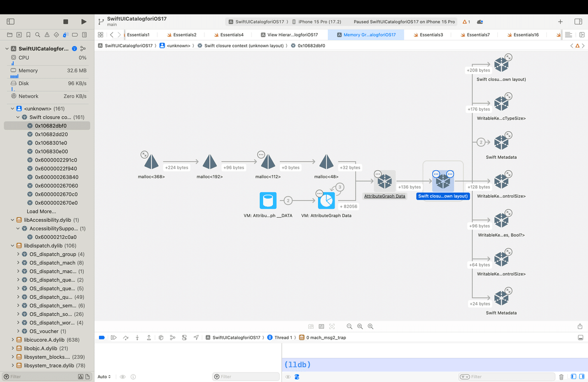Open the Source Control navigator

click(19, 35)
